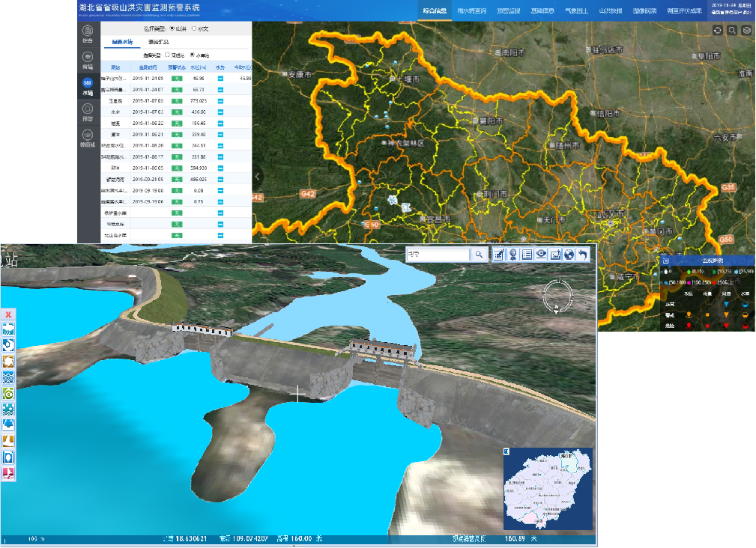Click the map refresh icon
Screen dimensions: 756x548
[718, 31]
